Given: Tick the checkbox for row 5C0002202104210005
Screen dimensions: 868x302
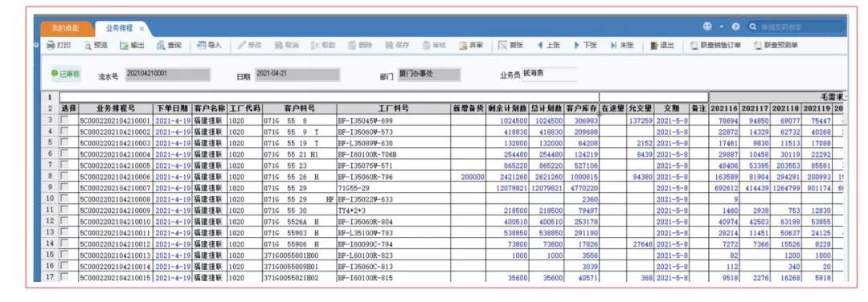Looking at the screenshot, I should [65, 165].
